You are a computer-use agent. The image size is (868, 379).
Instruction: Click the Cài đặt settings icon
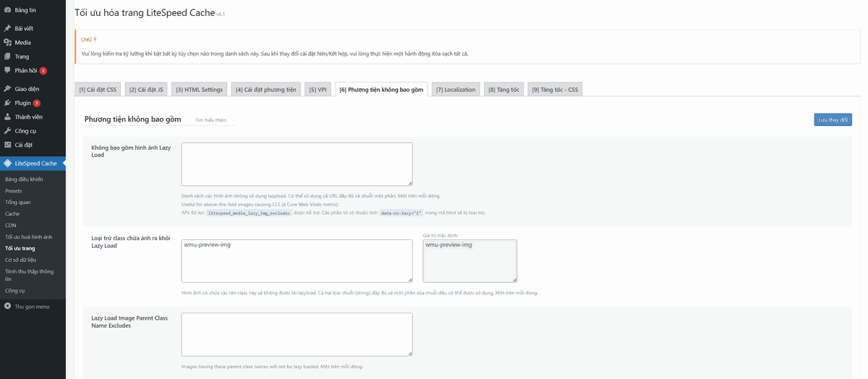pos(7,145)
